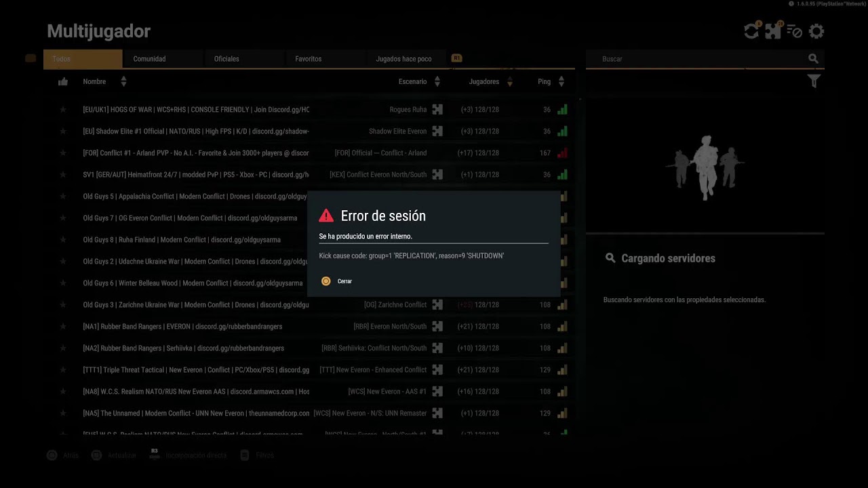Open the mods puzzle-piece icon
868x488 pixels.
coord(773,31)
